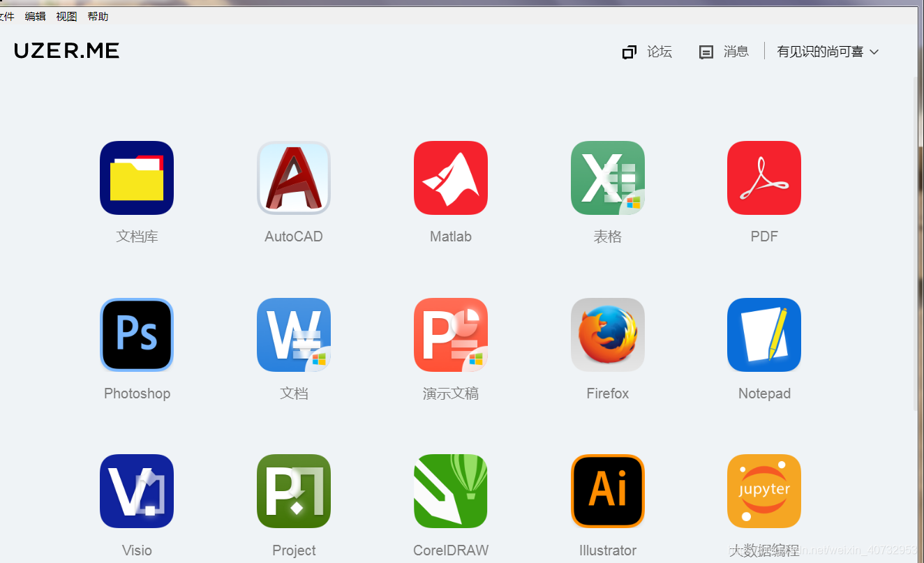
Task: Open the 论坛 link text
Action: tap(660, 52)
